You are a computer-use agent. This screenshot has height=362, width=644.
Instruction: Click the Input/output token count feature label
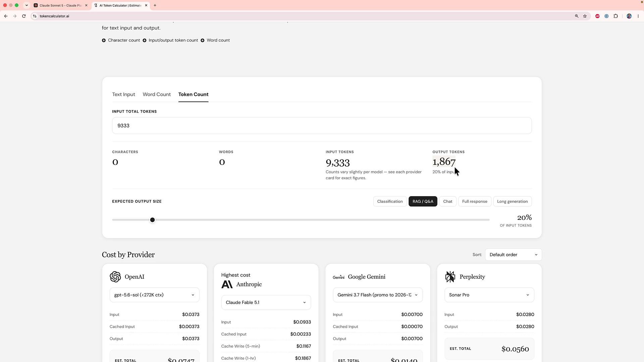pos(173,40)
